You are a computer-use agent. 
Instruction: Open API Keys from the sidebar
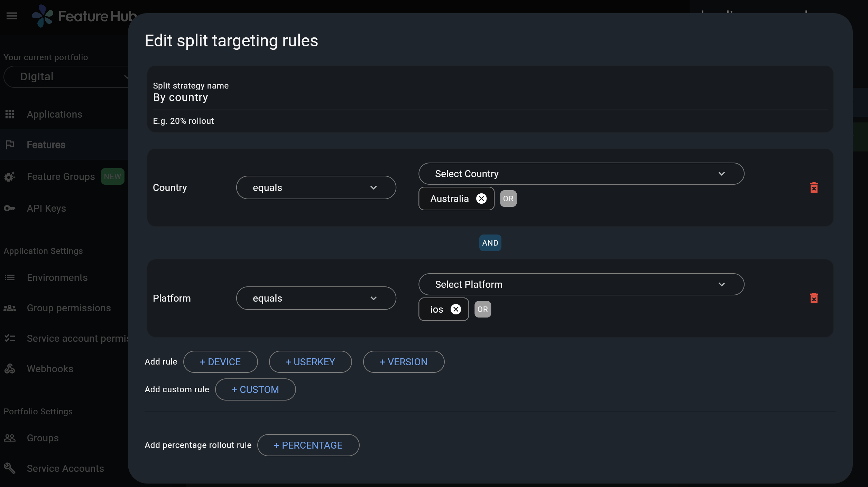[x=46, y=208]
